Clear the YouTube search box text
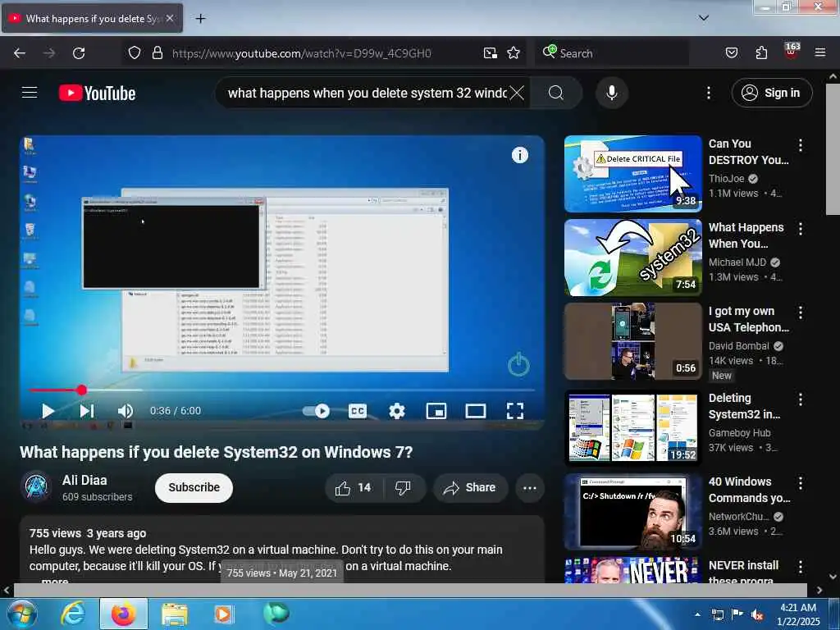The image size is (840, 630). 517,94
